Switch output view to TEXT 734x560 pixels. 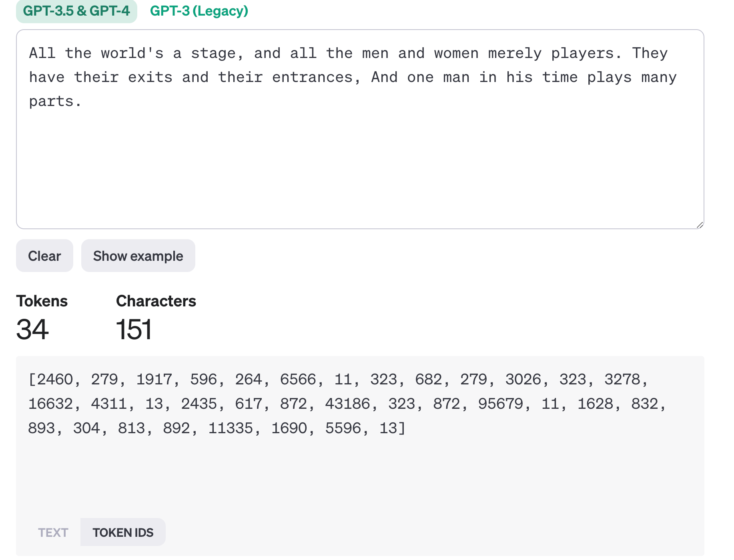pos(53,532)
